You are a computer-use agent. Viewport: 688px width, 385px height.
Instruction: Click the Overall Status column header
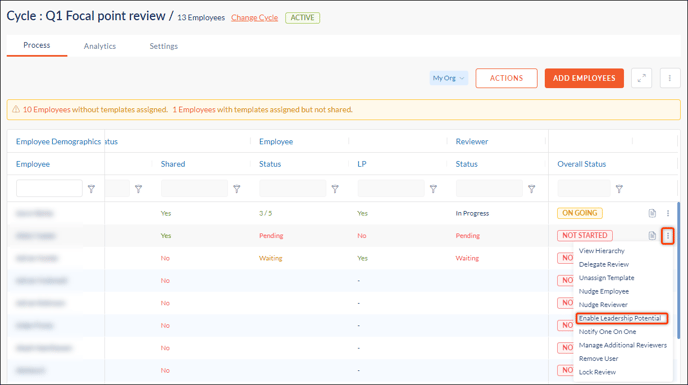[581, 164]
